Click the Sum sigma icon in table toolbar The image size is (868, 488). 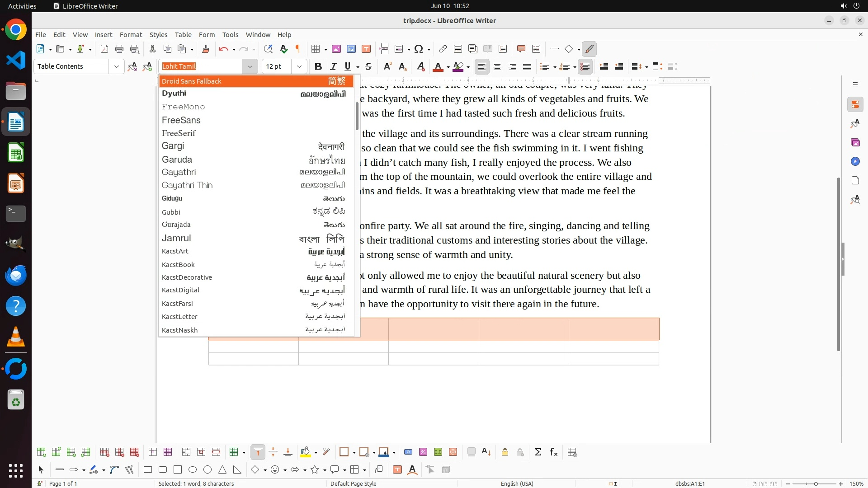click(538, 452)
